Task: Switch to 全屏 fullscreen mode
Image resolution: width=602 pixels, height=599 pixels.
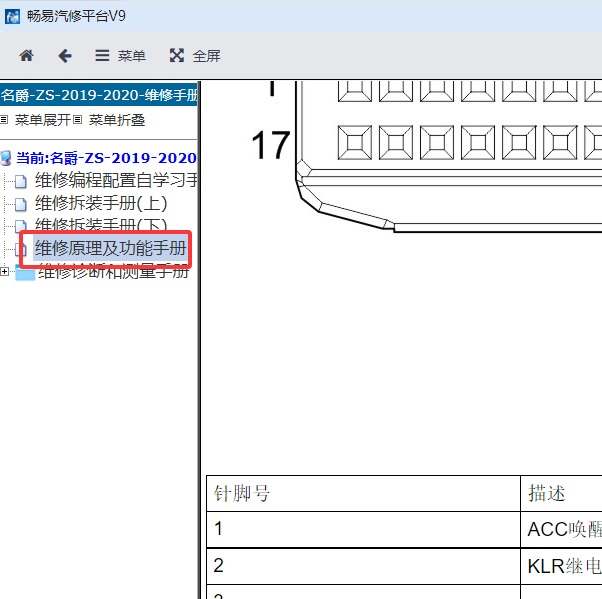Action: (x=195, y=56)
